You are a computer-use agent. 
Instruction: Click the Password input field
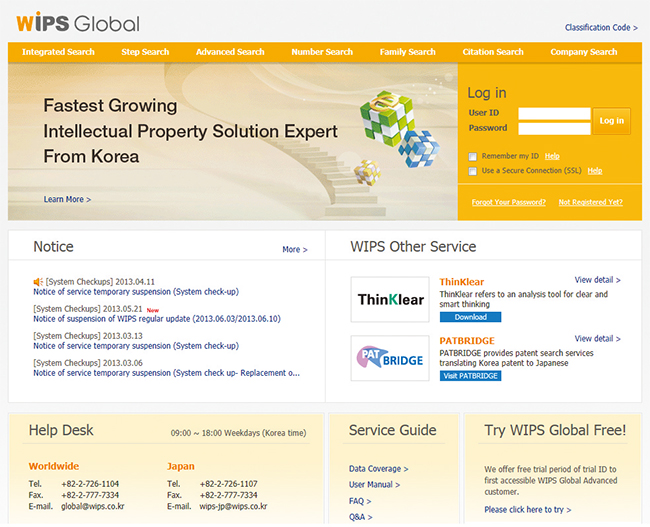[x=554, y=128]
